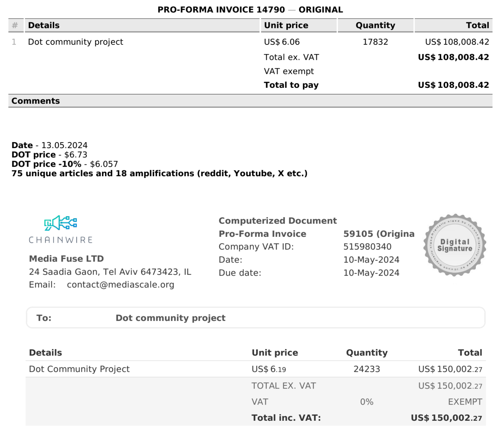Select the quantity value 17832
This screenshot has height=445, width=504.
(375, 42)
